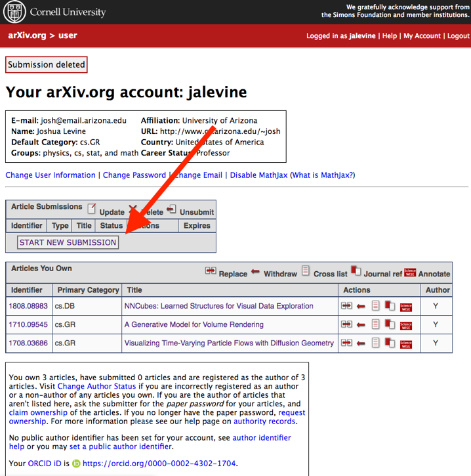Click the Journal ref icon in the NNCubes row
The width and height of the screenshot is (471, 476).
pyautogui.click(x=390, y=306)
